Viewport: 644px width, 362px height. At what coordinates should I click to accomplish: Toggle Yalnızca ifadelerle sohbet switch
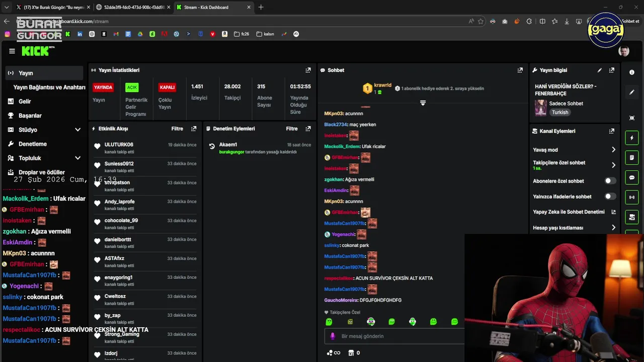coord(610,197)
